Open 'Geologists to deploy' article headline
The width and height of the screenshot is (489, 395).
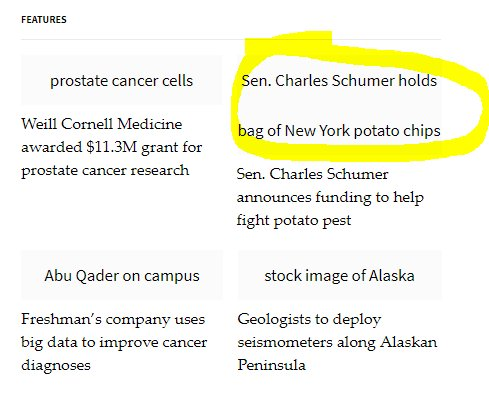coord(337,342)
